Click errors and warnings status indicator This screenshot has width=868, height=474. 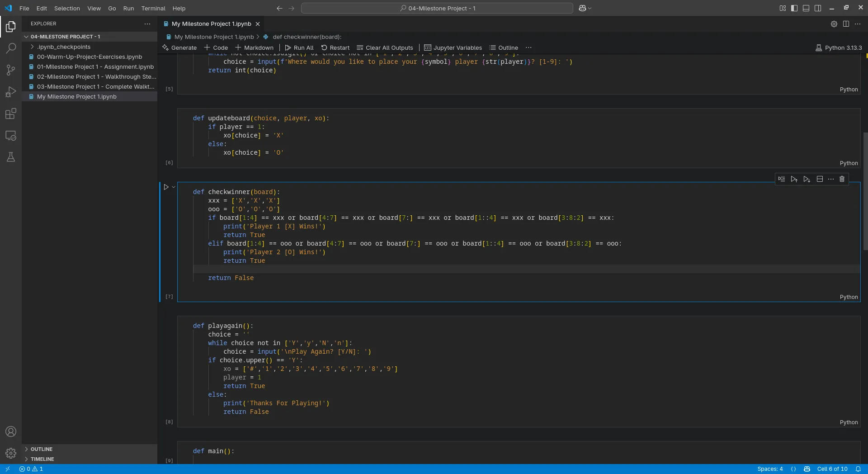click(31, 469)
